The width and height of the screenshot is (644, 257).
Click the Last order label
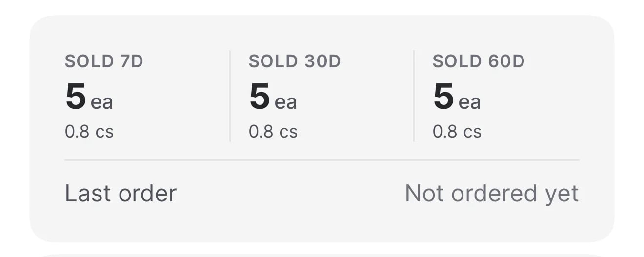121,194
